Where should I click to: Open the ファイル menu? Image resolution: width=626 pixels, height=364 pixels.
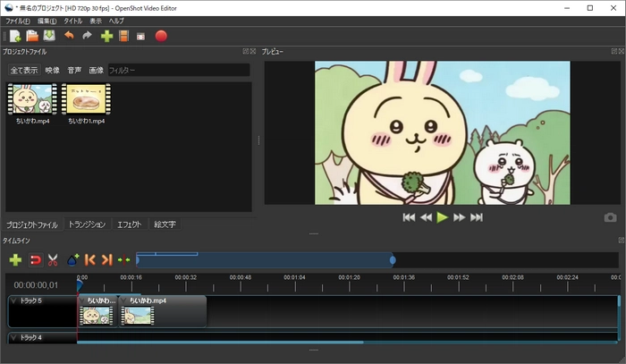click(x=18, y=21)
